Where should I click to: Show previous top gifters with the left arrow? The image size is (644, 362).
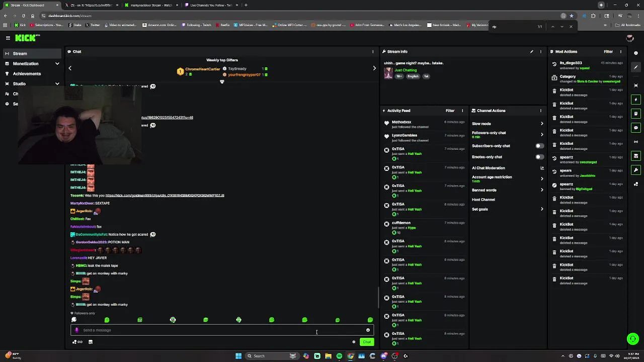(70, 68)
